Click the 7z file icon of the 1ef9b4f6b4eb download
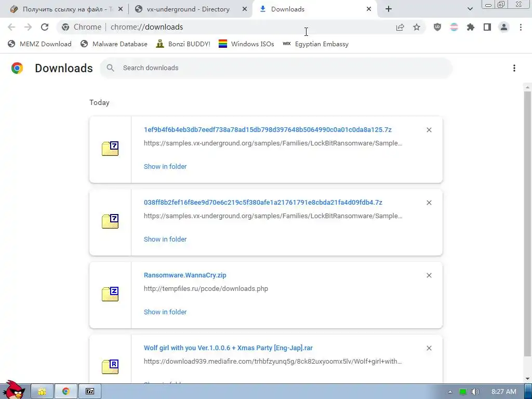The width and height of the screenshot is (532, 399). coord(110,149)
